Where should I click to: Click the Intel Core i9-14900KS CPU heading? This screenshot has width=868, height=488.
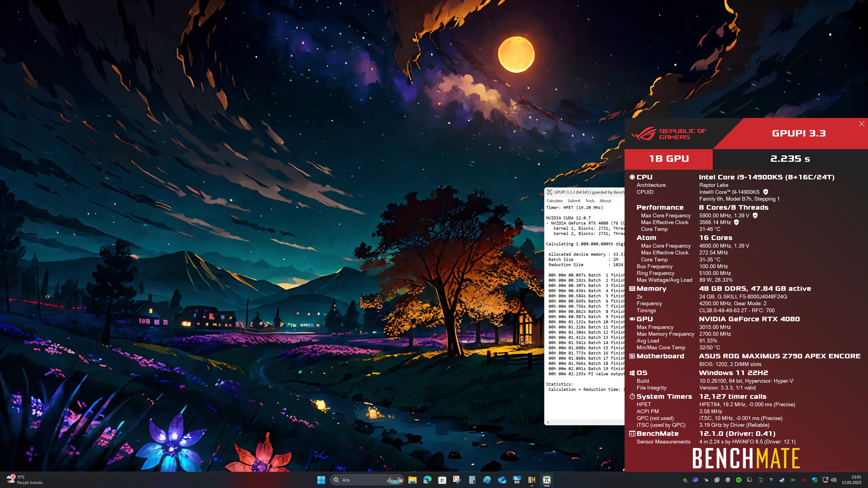(767, 177)
